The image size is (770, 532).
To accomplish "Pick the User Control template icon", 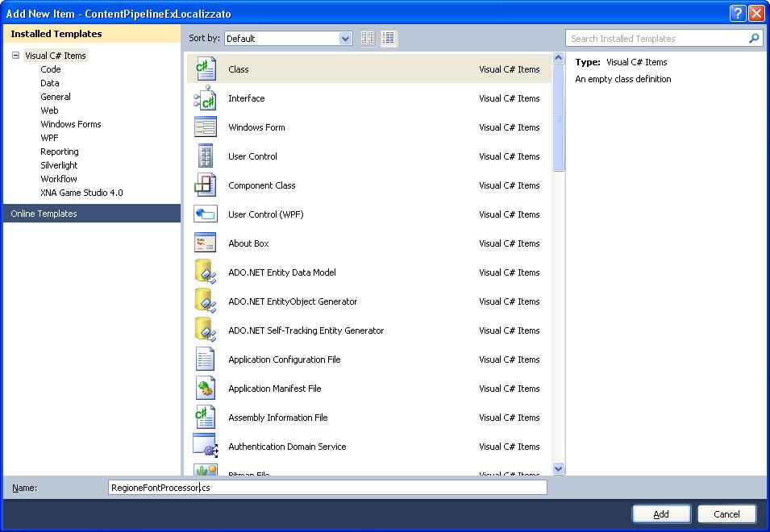I will point(206,156).
